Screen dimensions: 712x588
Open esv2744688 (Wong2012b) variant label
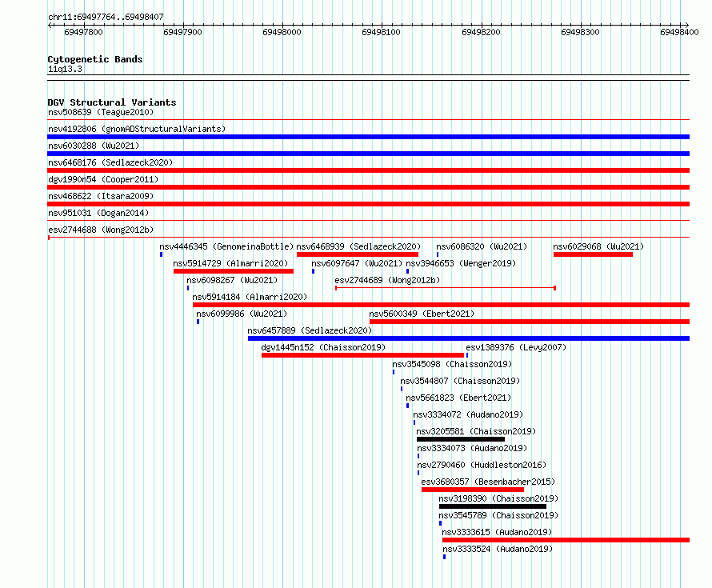pos(101,230)
